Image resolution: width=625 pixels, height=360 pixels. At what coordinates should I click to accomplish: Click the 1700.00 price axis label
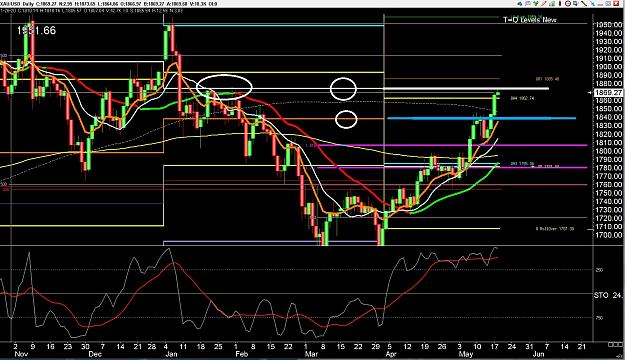click(x=608, y=235)
